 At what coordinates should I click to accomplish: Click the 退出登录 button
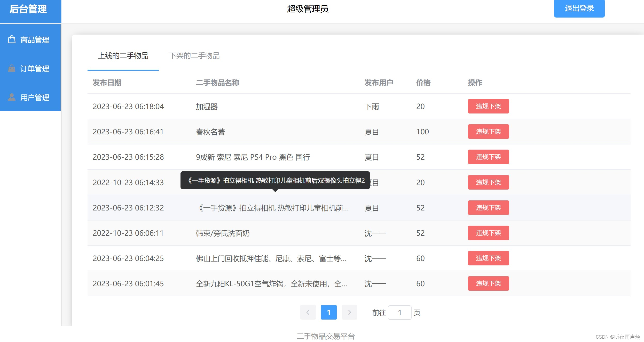click(579, 8)
